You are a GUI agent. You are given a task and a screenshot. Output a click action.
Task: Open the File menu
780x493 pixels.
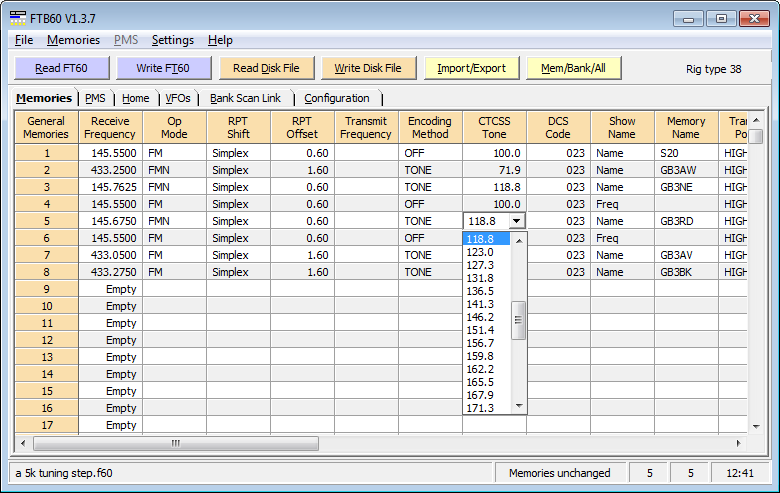point(24,40)
